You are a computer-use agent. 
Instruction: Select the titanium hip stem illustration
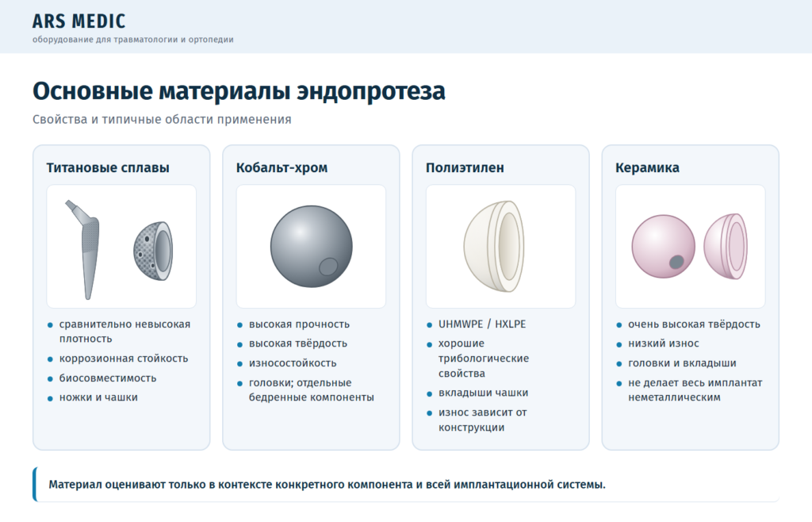click(x=82, y=250)
